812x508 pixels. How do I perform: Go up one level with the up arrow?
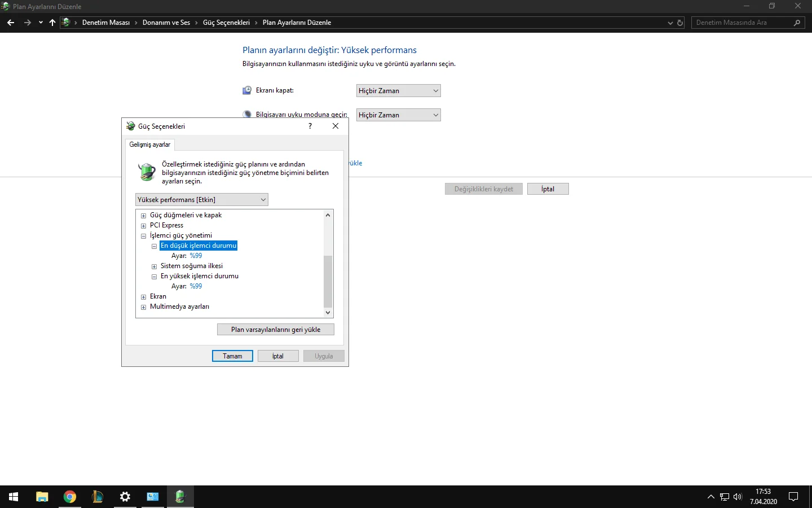(x=52, y=23)
